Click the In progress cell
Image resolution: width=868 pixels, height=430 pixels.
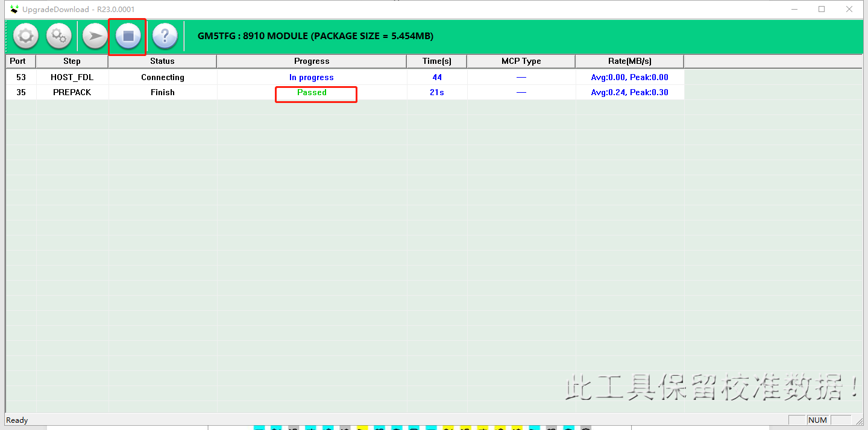pos(312,77)
